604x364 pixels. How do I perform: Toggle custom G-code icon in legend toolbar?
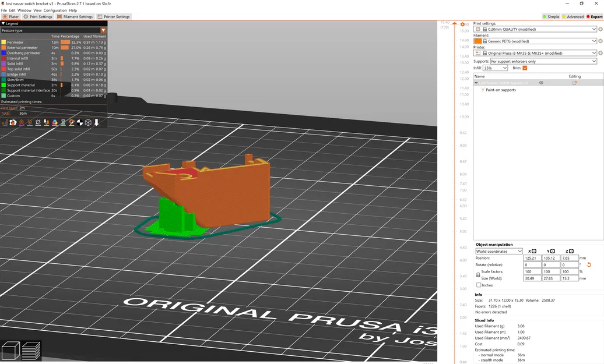(71, 122)
